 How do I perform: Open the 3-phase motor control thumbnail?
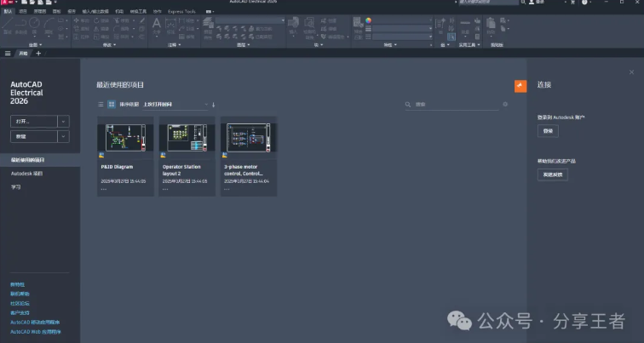[249, 138]
